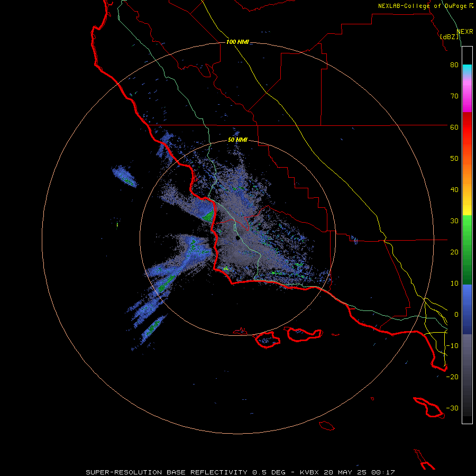Click the NEXR label above the color bar
Image resolution: width=476 pixels, height=476 pixels.
point(465,32)
